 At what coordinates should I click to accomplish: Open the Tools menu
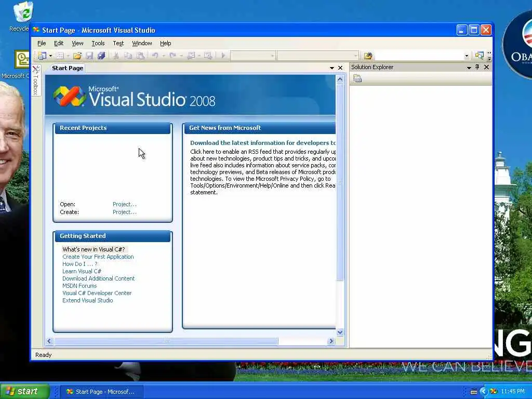[x=98, y=43]
